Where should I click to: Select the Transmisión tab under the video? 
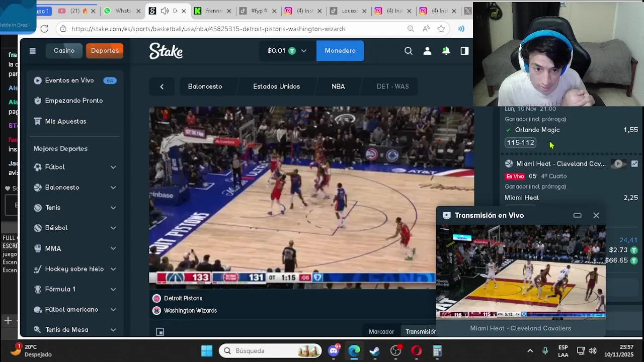click(x=420, y=331)
